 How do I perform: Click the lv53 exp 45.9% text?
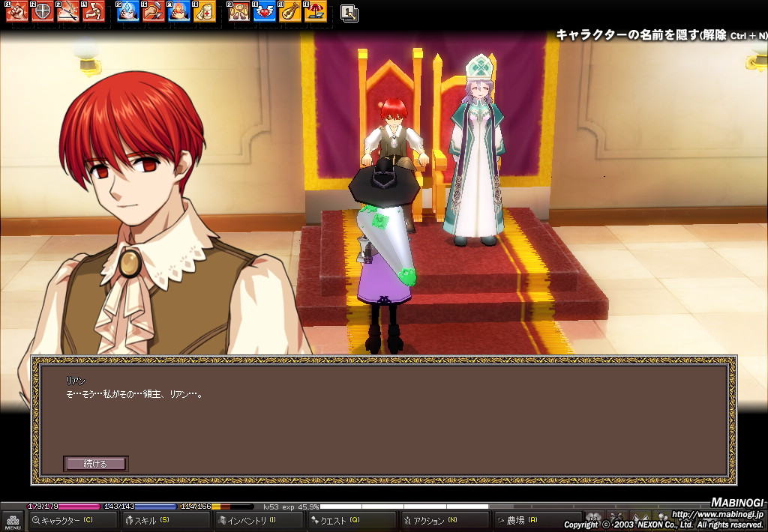click(x=291, y=507)
